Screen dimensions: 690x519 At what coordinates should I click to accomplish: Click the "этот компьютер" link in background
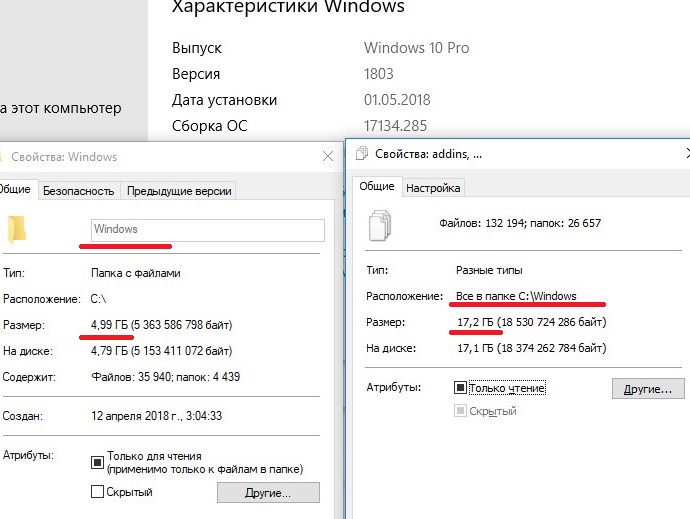coord(62,108)
